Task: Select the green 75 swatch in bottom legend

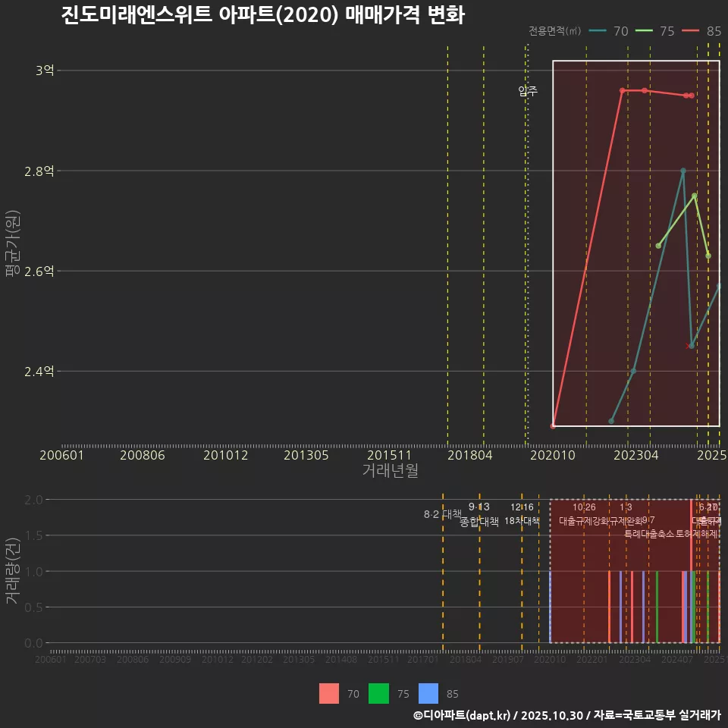Action: tap(378, 694)
